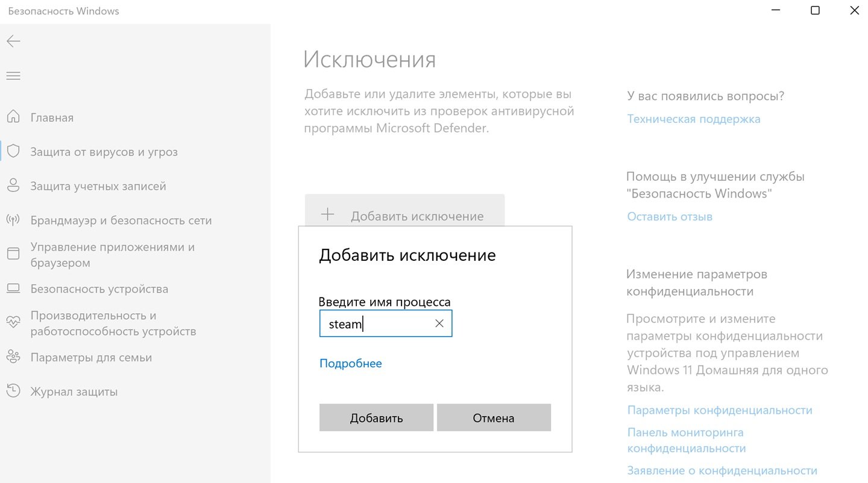Clear the process name with the X icon
Image resolution: width=868 pixels, height=483 pixels.
click(439, 323)
